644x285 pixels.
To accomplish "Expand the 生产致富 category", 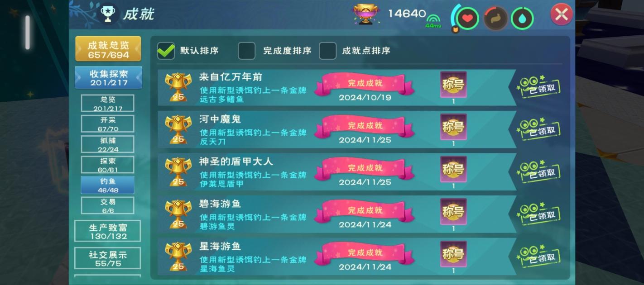I will (108, 231).
